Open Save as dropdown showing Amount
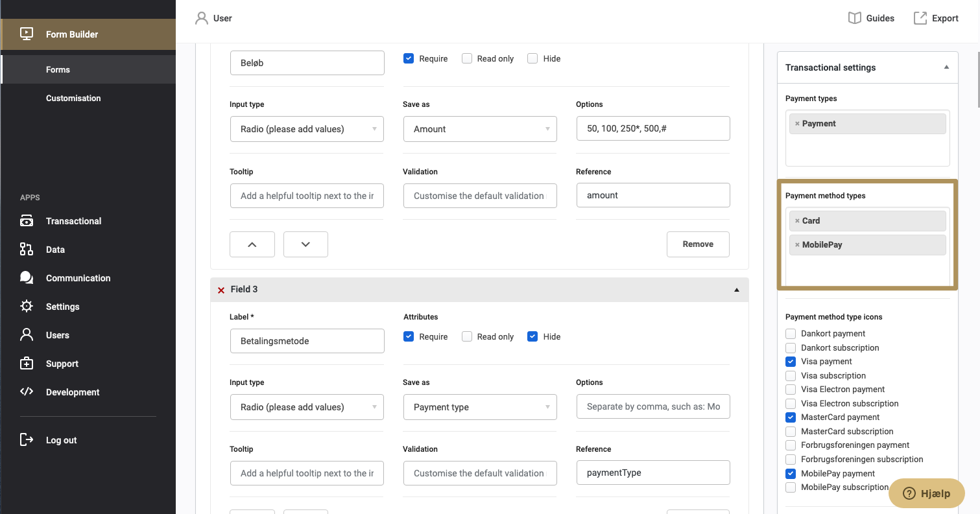980x514 pixels. pos(480,129)
